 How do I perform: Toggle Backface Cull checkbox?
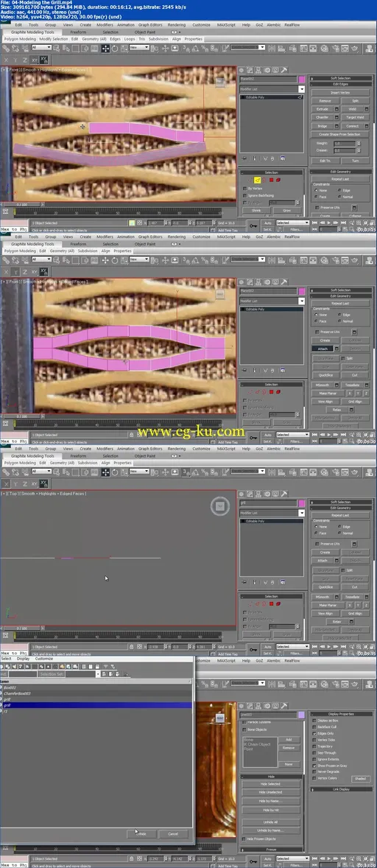coord(314,727)
